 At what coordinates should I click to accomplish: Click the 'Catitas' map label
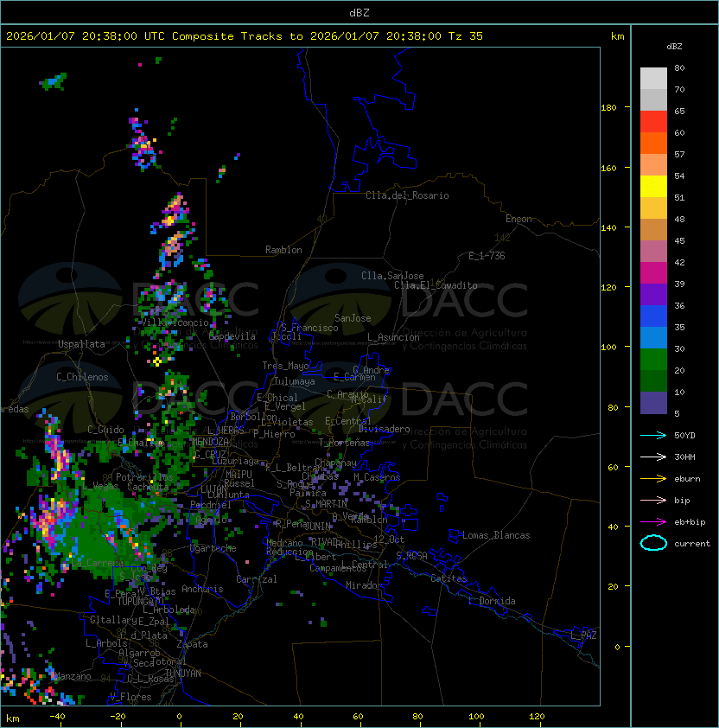pos(449,578)
